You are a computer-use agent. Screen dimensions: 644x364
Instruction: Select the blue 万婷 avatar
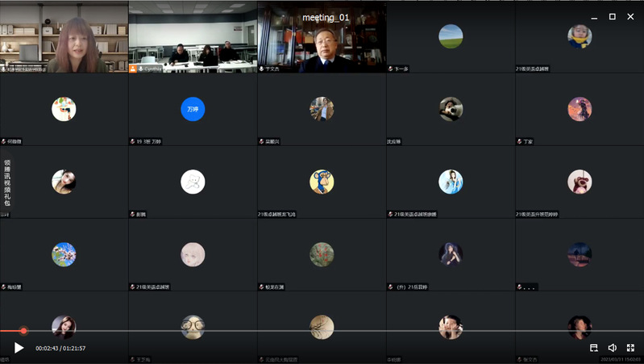193,109
